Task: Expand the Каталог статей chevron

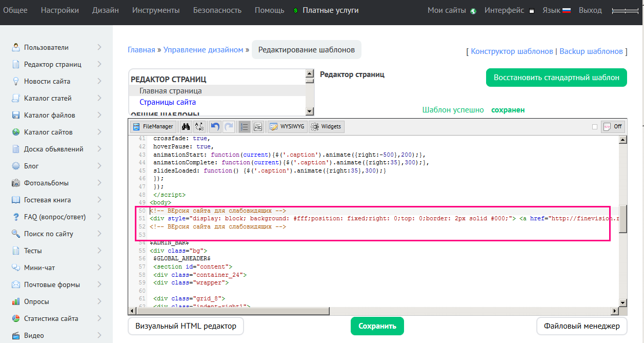Action: [99, 98]
